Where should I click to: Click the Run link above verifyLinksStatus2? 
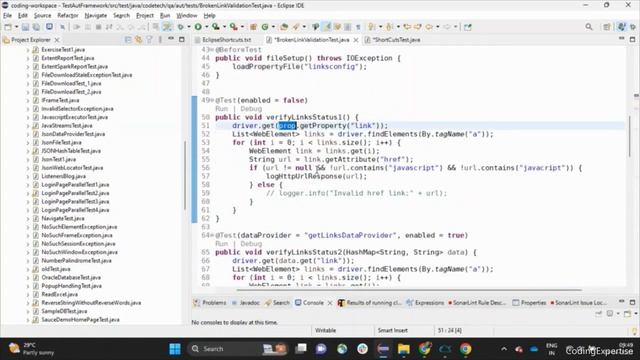(221, 244)
